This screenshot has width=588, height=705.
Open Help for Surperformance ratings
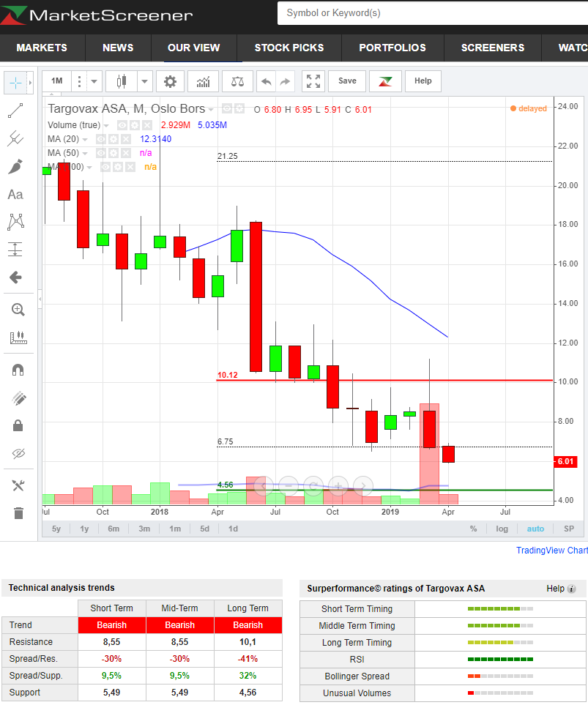point(561,589)
